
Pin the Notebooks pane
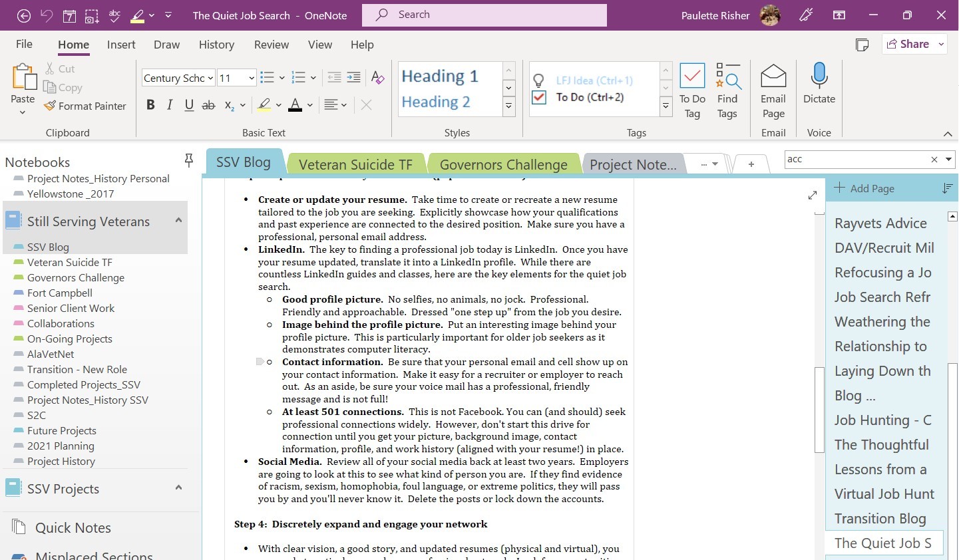tap(189, 160)
